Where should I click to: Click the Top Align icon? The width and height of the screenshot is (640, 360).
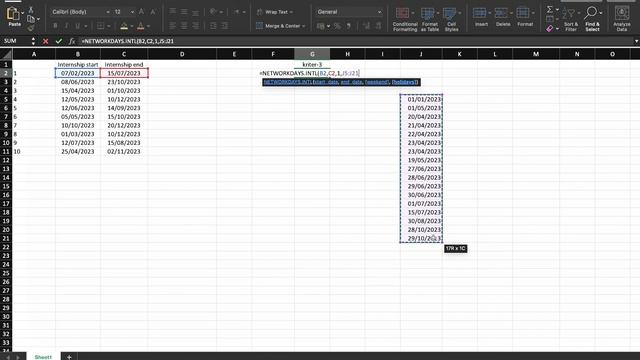pyautogui.click(x=173, y=12)
